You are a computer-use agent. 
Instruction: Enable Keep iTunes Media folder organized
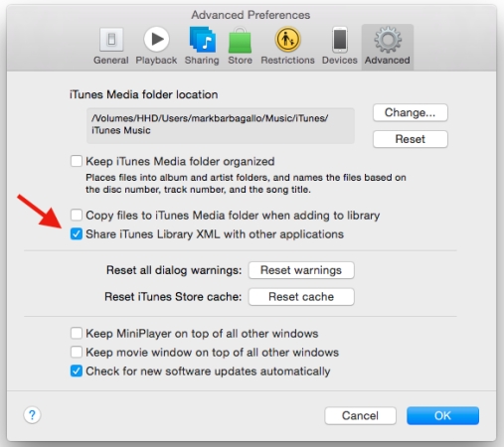(x=77, y=161)
